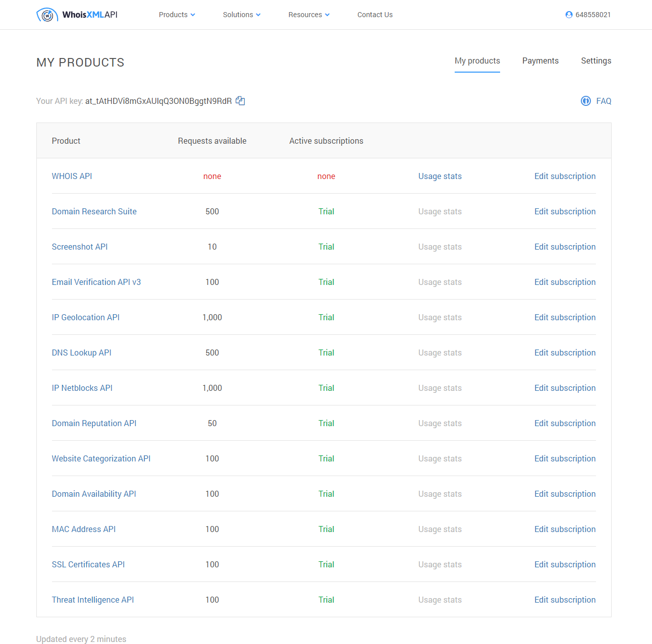Edit subscription for WHOIS API
Screen dimensions: 652x644
click(565, 176)
